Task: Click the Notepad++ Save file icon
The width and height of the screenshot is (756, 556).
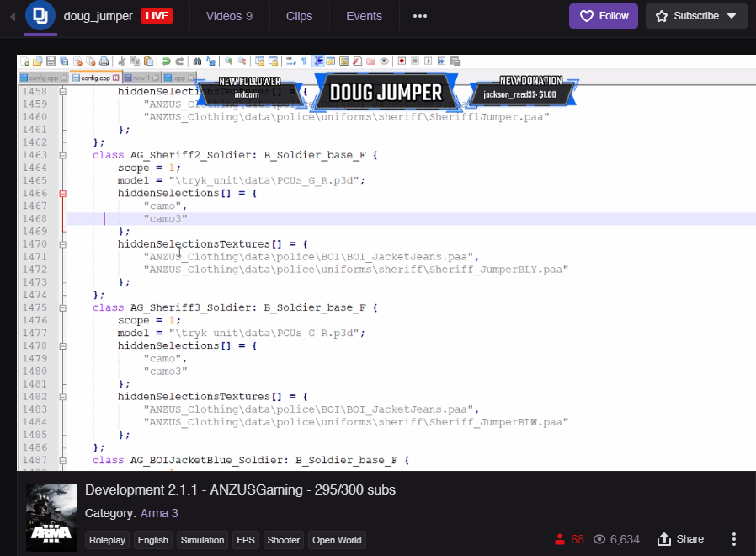Action: pos(51,61)
